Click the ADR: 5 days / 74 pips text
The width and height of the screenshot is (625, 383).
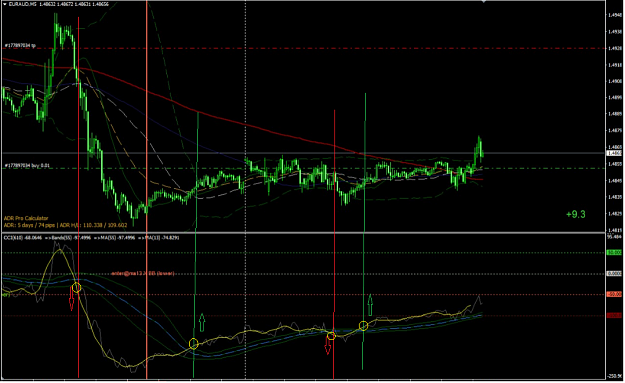[x=29, y=225]
